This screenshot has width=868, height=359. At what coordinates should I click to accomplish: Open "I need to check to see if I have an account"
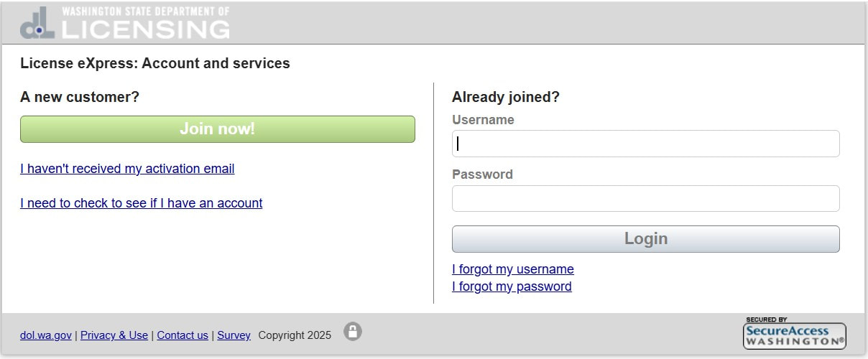coord(141,203)
